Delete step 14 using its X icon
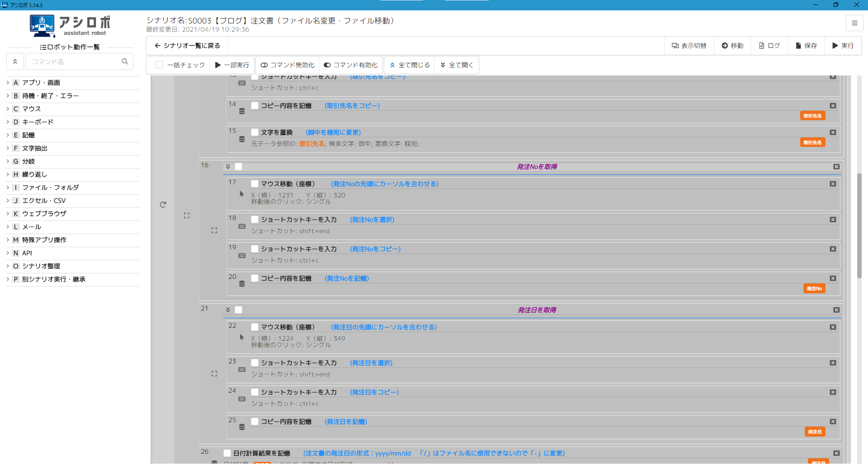 coord(833,106)
